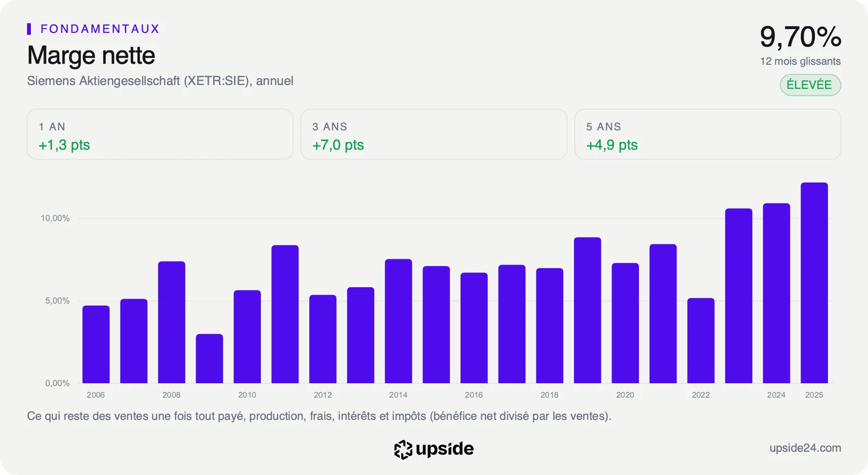
Task: Click the "Marge nette" title
Action: pos(91,55)
